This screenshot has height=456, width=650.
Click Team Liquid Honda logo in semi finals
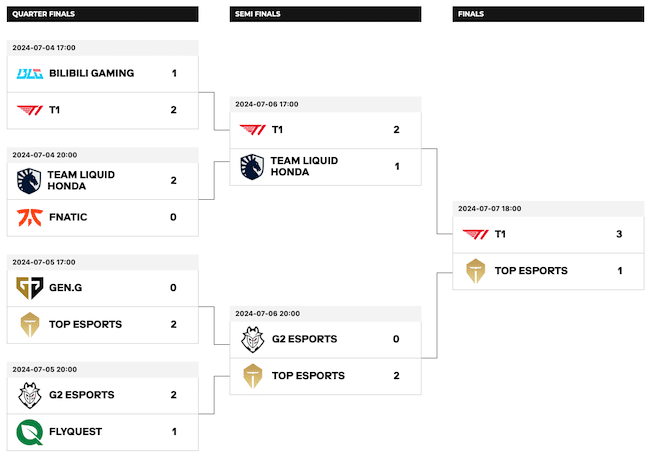[252, 167]
